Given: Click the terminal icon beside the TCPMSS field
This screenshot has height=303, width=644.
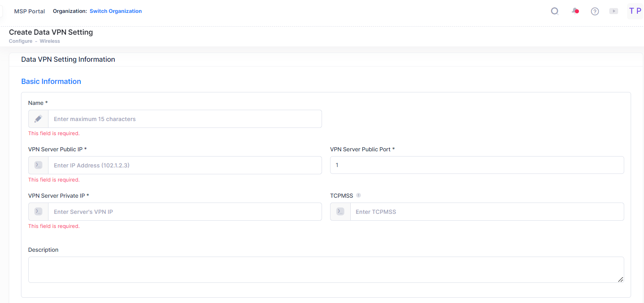Looking at the screenshot, I should point(340,212).
